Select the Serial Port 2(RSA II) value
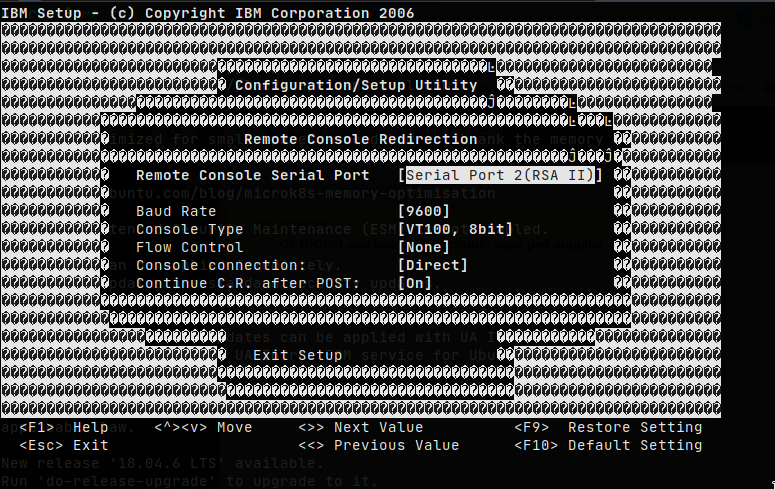Image resolution: width=775 pixels, height=489 pixels. pos(500,175)
